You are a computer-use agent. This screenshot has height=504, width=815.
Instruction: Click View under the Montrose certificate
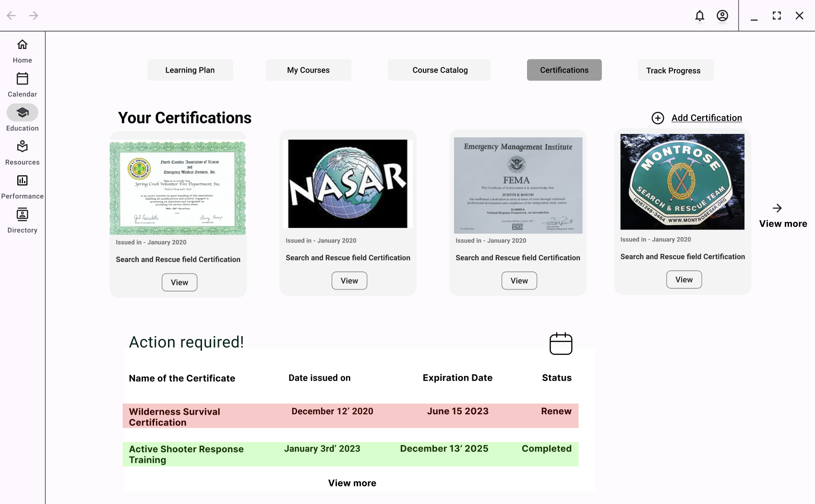pos(684,280)
